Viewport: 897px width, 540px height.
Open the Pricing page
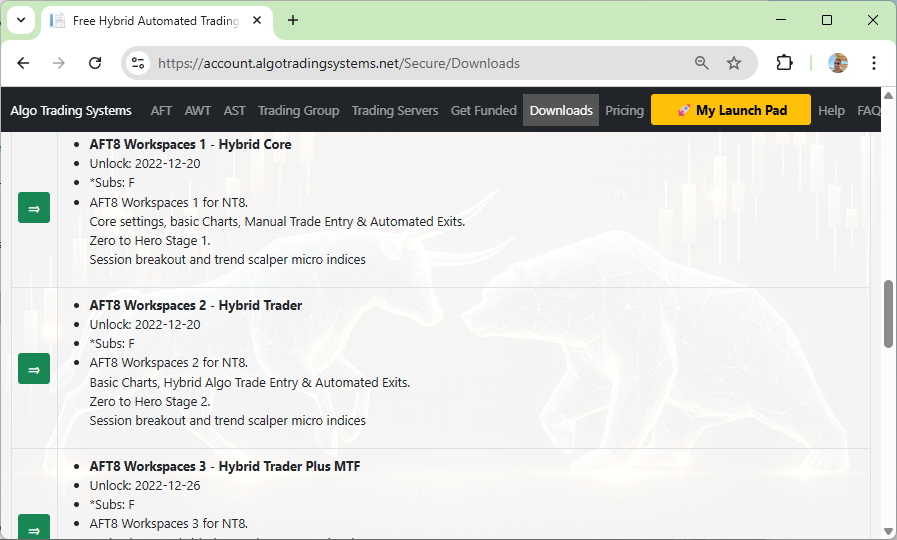pyautogui.click(x=624, y=110)
